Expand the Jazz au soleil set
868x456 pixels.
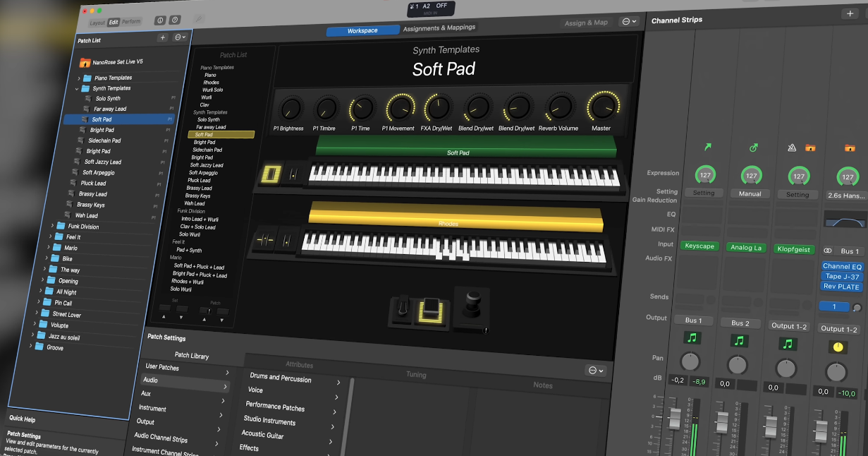click(32, 335)
